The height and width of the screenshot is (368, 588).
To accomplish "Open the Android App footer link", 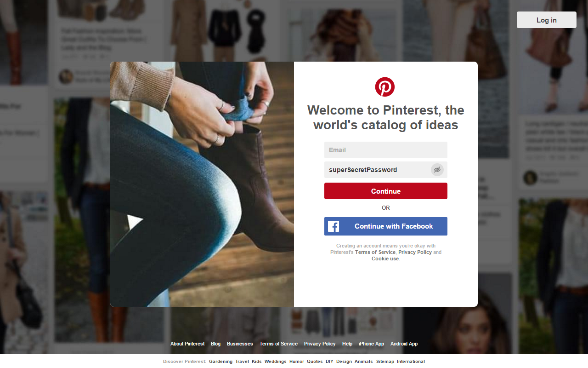I will [404, 344].
